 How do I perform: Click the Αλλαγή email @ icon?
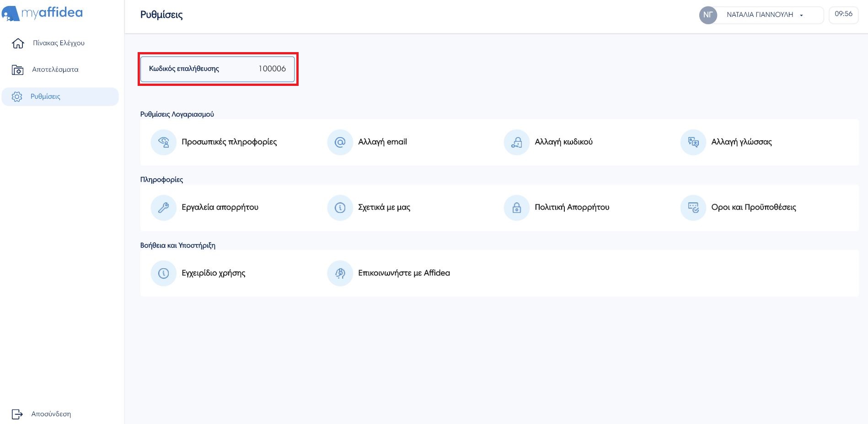click(x=340, y=142)
